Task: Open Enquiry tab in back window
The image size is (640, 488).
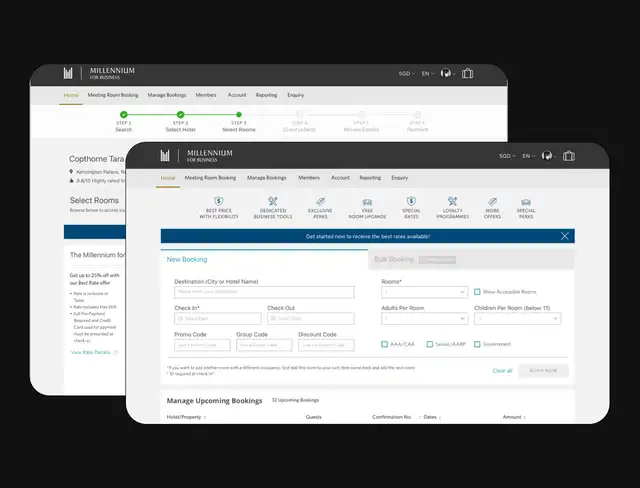Action: tap(296, 95)
